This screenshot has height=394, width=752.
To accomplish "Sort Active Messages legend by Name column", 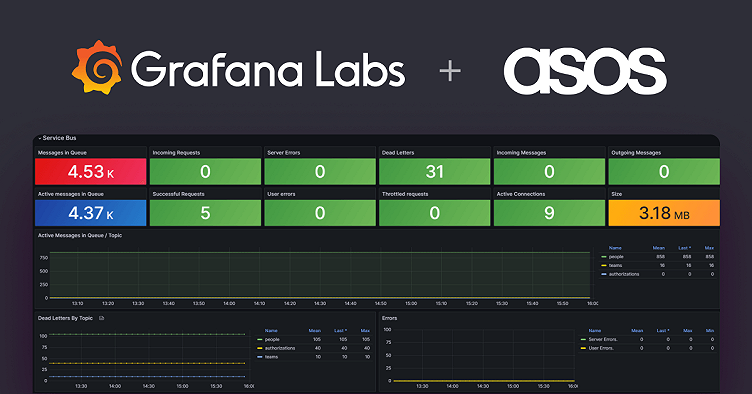I will [x=615, y=248].
